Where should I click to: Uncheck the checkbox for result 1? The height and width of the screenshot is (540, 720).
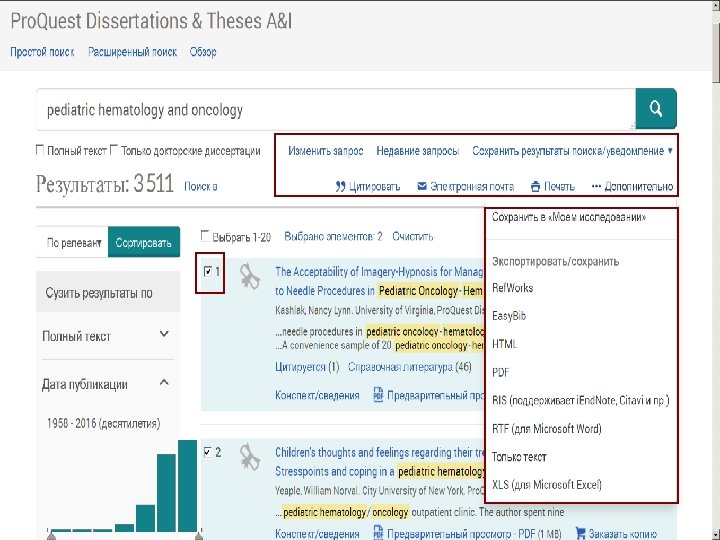pos(207,271)
